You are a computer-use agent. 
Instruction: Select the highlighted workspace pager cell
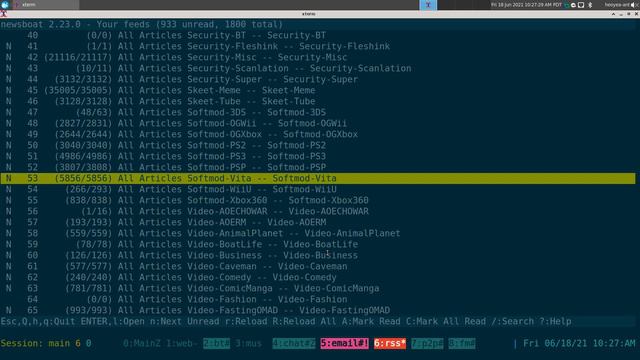pos(428,4)
